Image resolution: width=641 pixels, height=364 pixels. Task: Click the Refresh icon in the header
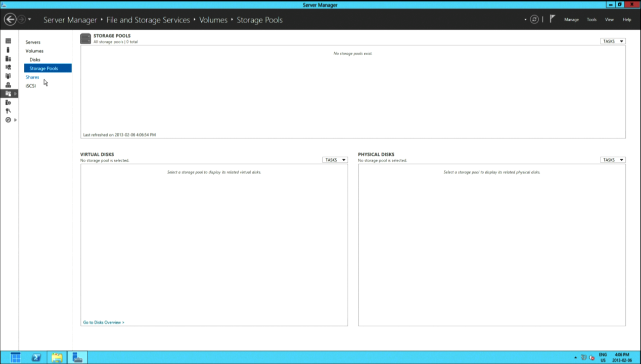tap(534, 20)
